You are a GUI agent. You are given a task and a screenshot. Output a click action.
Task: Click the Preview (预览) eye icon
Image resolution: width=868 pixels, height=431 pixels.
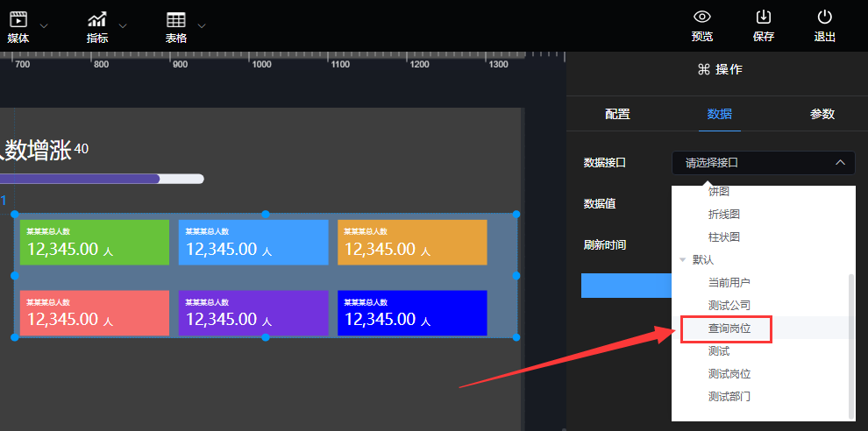(701, 18)
